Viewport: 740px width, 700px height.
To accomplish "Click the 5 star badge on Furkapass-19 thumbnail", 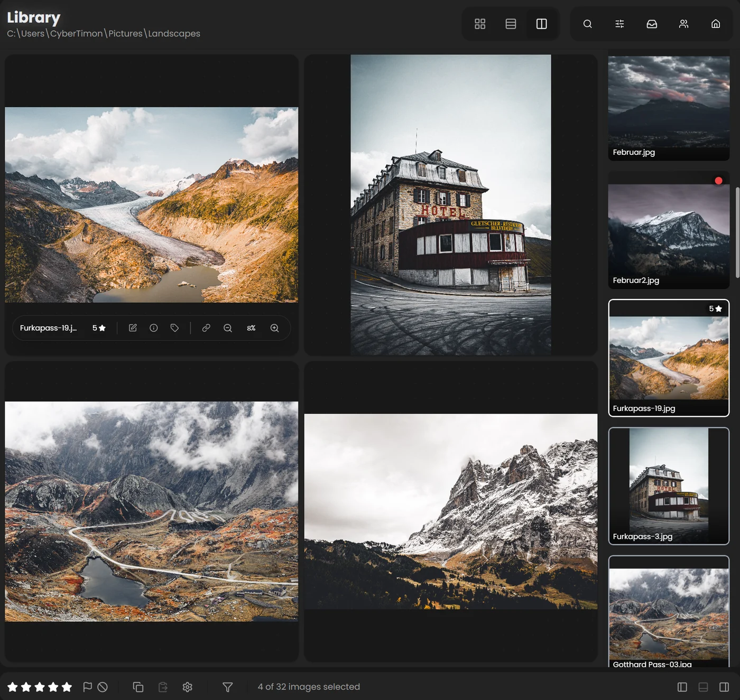I will (715, 309).
